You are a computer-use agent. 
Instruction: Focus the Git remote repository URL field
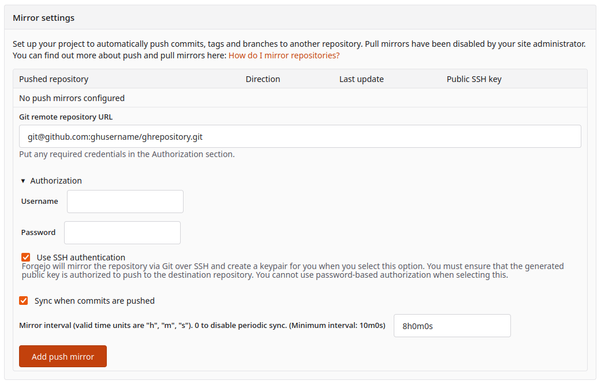300,136
